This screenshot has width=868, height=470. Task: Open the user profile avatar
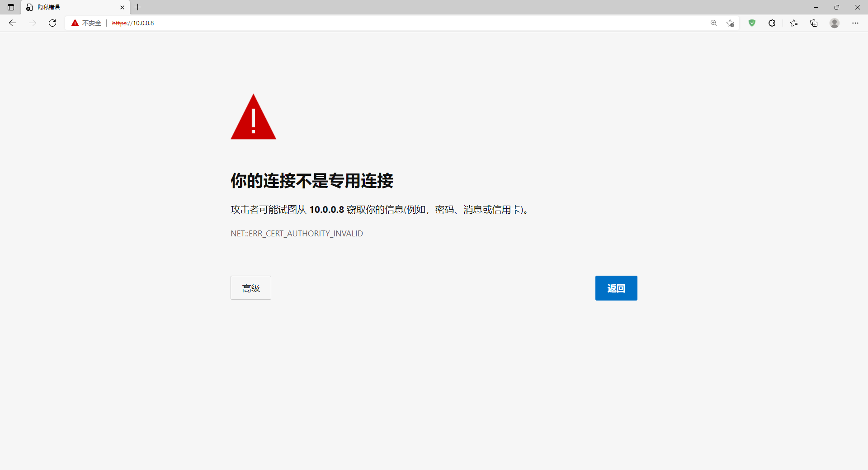click(x=835, y=23)
